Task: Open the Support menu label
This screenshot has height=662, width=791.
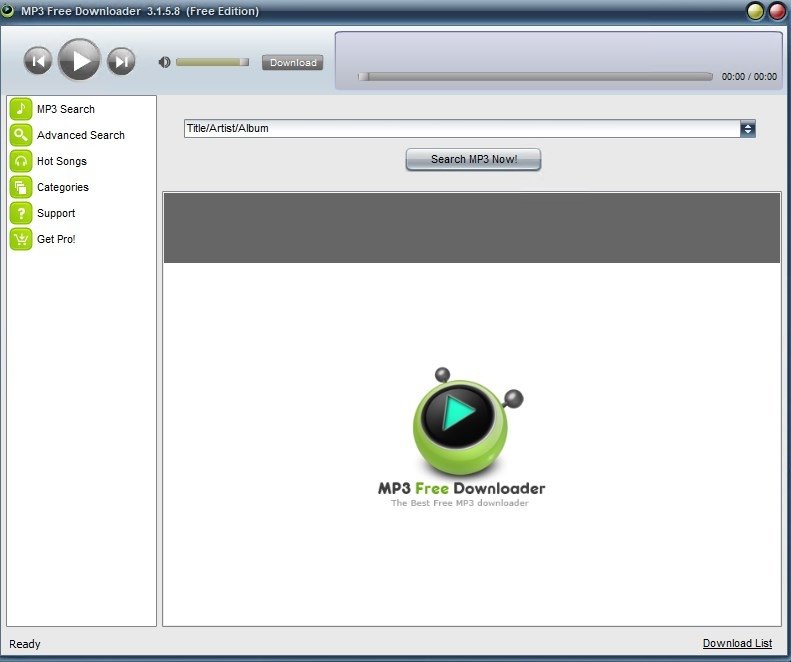Action: tap(56, 213)
